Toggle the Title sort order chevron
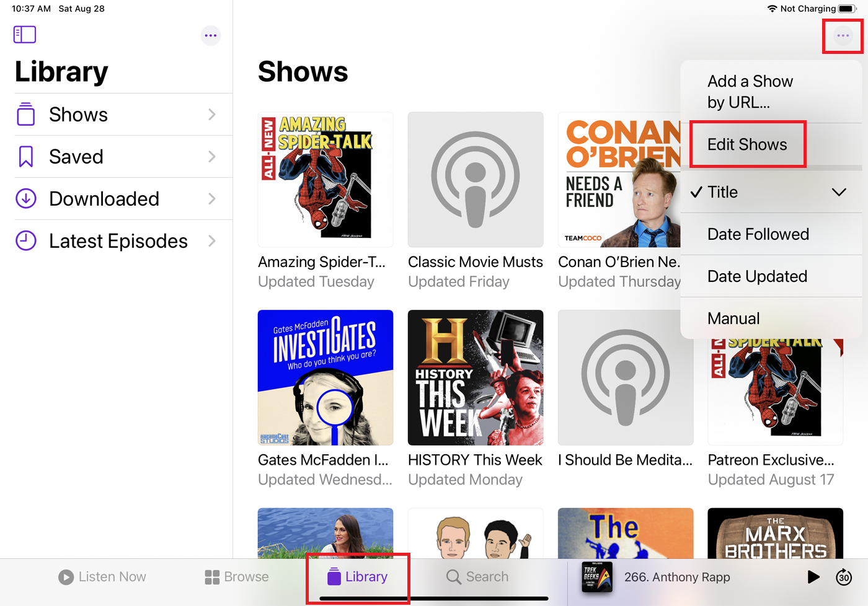The image size is (868, 606). pos(839,192)
